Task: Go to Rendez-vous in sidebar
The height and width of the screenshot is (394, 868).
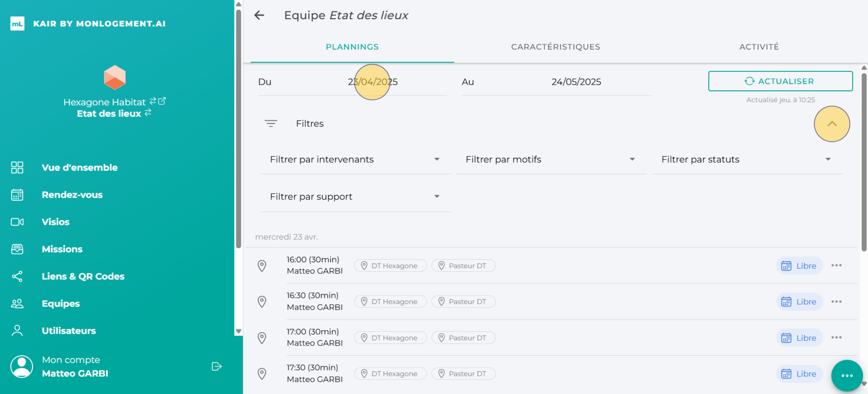Action: click(72, 195)
